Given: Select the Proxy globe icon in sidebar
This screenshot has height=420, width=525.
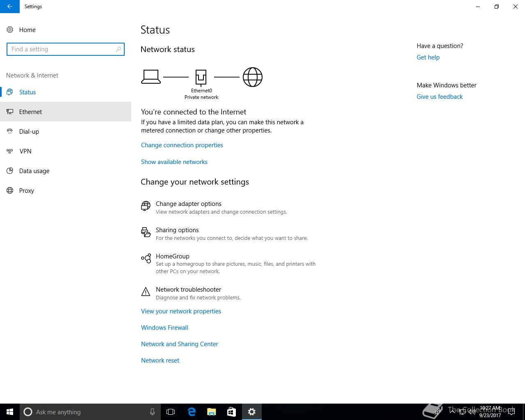Looking at the screenshot, I should [x=10, y=190].
